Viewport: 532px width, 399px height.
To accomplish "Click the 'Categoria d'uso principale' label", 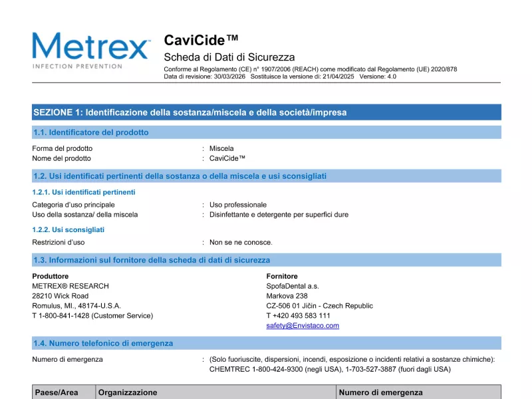I will tap(73, 205).
